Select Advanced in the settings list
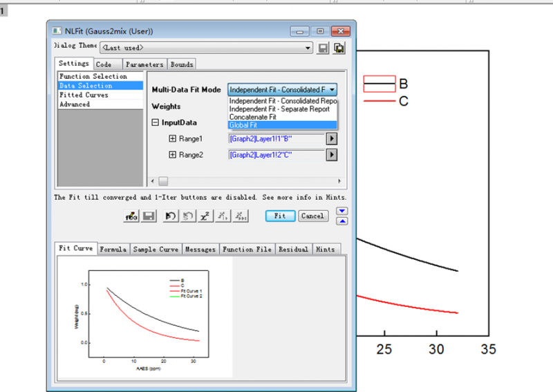553x392 pixels. (100, 104)
